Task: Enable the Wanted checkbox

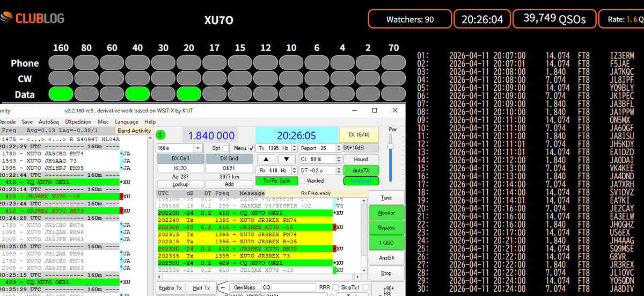Action: (x=302, y=181)
